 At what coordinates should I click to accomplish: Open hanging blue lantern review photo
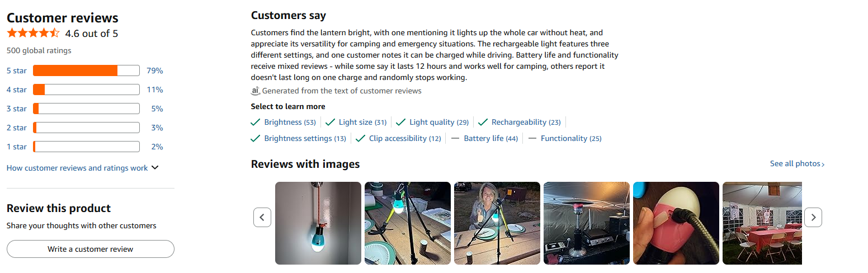coord(318,223)
